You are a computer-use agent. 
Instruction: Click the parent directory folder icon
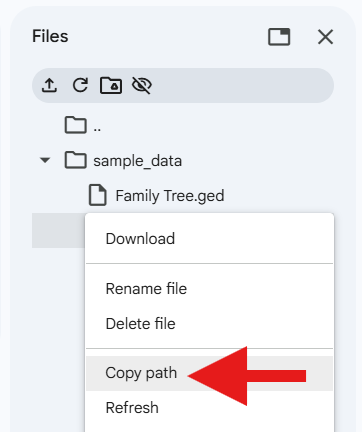pos(76,125)
